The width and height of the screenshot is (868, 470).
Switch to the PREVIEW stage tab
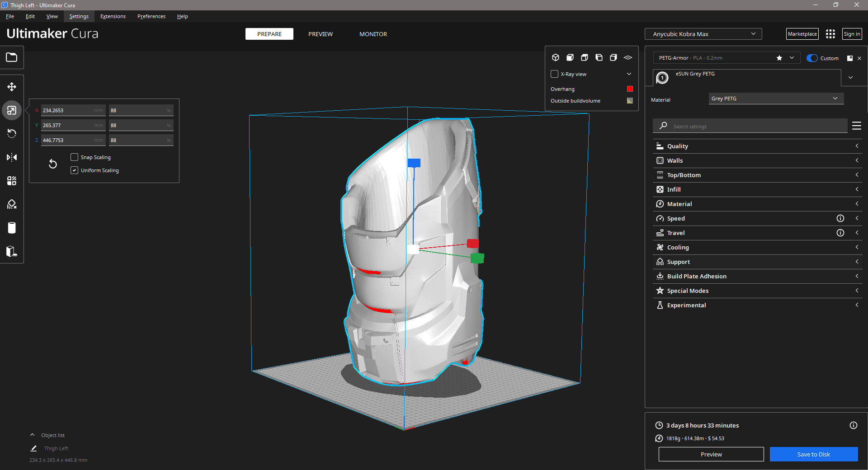pyautogui.click(x=321, y=34)
